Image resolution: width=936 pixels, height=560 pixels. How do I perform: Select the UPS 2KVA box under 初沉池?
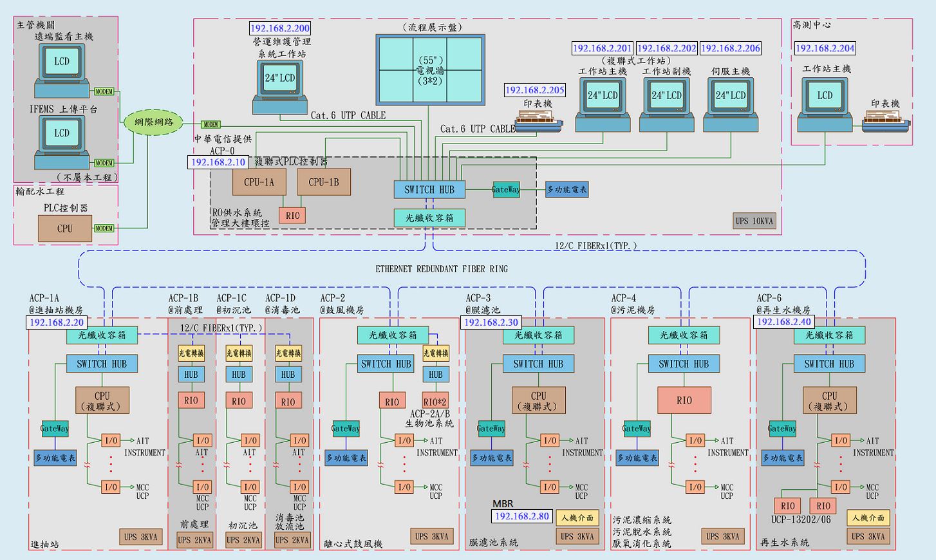pos(243,540)
